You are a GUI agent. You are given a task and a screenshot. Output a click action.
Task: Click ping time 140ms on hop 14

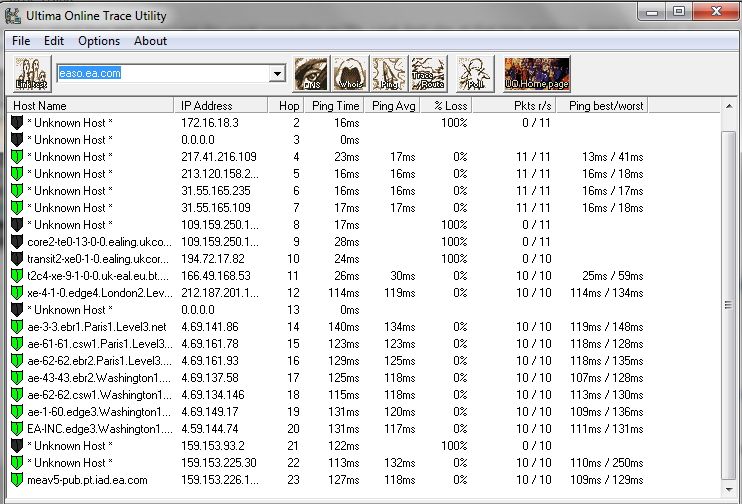click(344, 327)
